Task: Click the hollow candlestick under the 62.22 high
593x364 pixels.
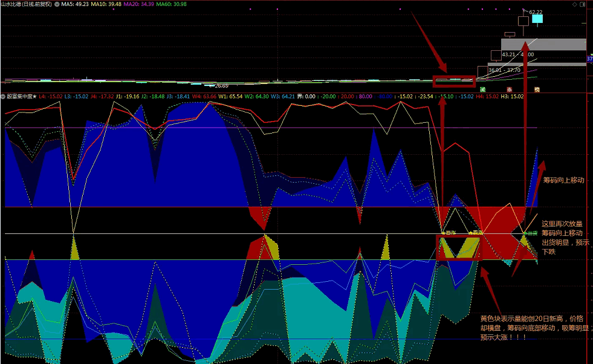Action: tap(523, 21)
